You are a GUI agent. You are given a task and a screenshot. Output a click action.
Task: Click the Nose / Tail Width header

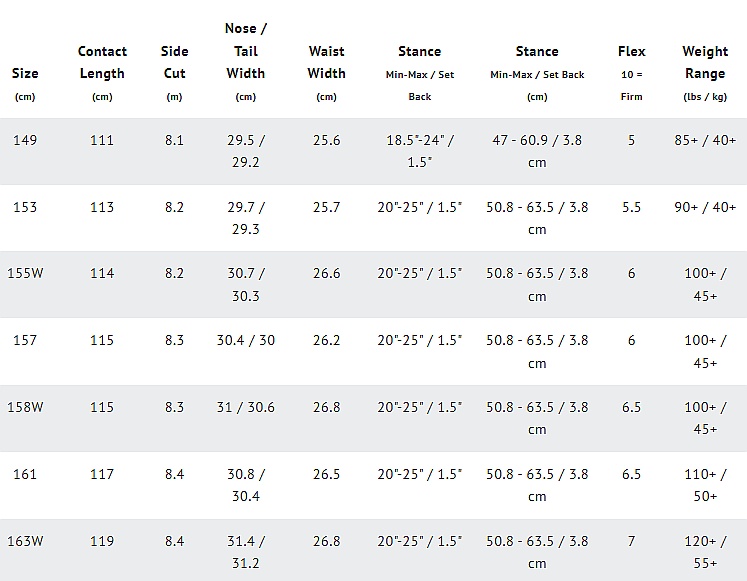246,51
